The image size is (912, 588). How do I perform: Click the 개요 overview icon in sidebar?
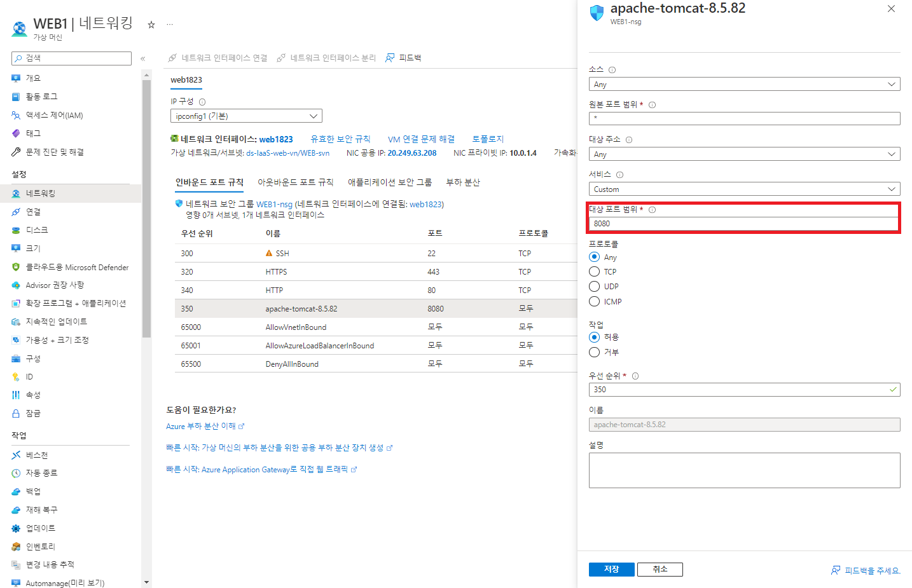[16, 78]
